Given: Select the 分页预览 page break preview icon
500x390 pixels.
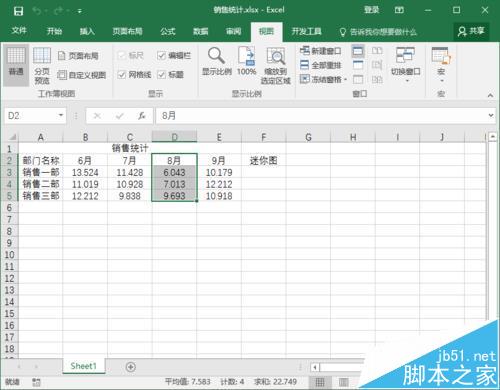Looking at the screenshot, I should [42, 66].
